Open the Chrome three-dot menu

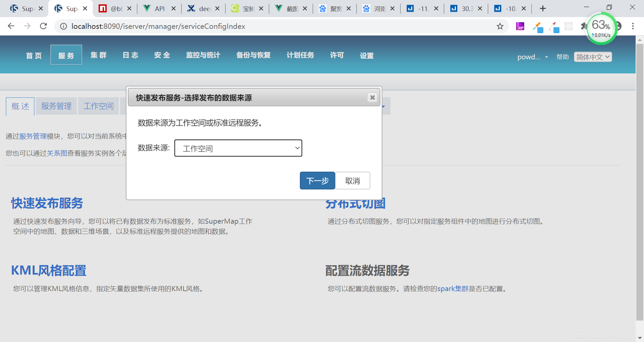(x=633, y=26)
